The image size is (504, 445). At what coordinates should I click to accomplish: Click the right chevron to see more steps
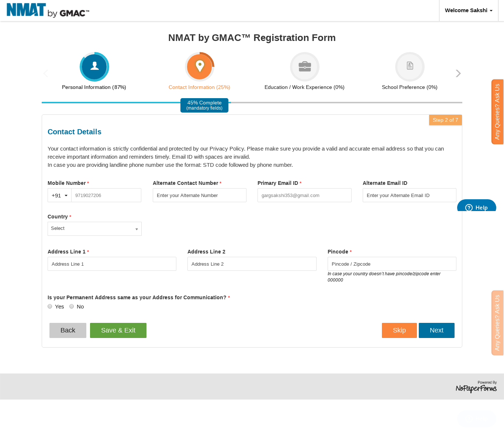tap(458, 73)
